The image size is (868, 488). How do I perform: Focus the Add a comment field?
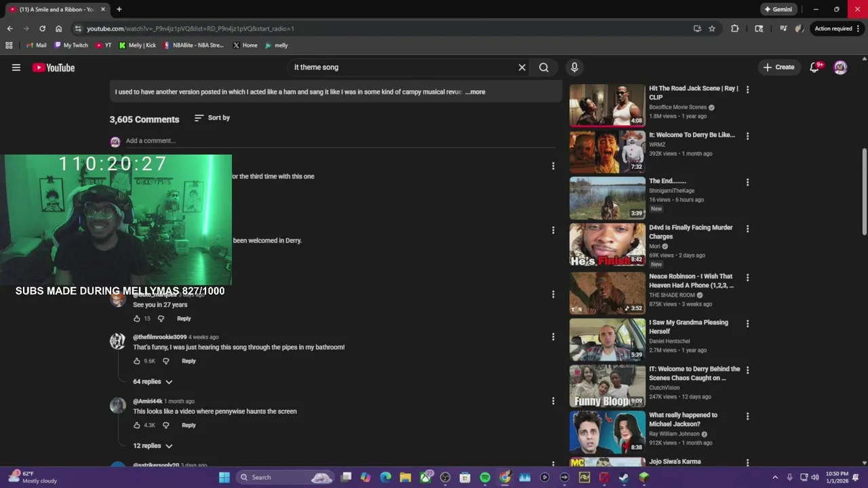point(339,141)
